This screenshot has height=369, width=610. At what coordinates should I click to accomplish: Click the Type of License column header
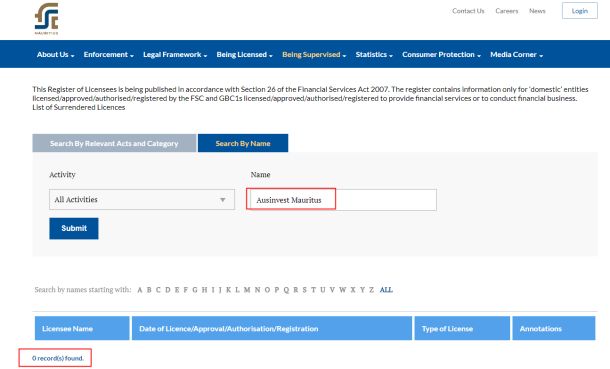click(x=462, y=328)
